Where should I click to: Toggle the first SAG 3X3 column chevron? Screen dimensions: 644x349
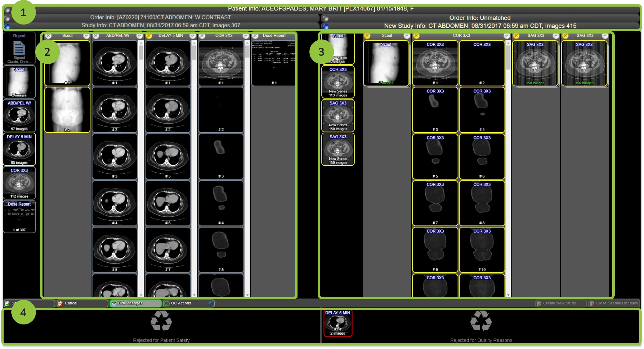(556, 36)
